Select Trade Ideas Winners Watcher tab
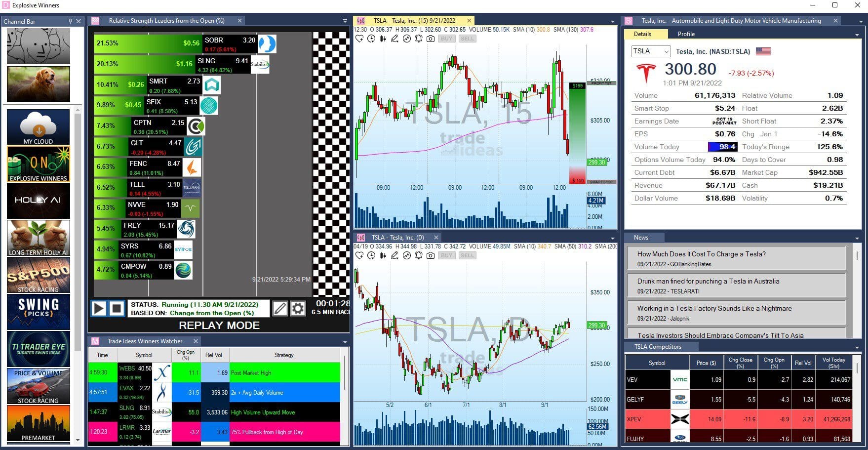 [145, 341]
